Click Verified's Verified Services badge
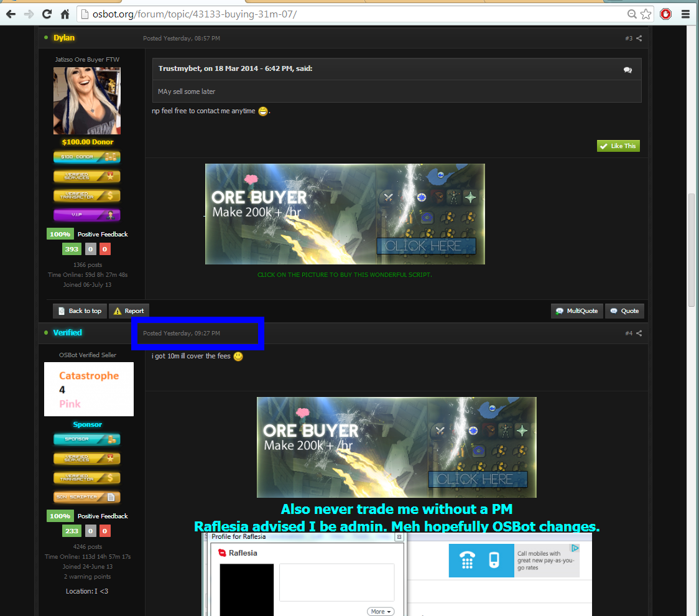Screen dimensions: 699x616 point(87,459)
